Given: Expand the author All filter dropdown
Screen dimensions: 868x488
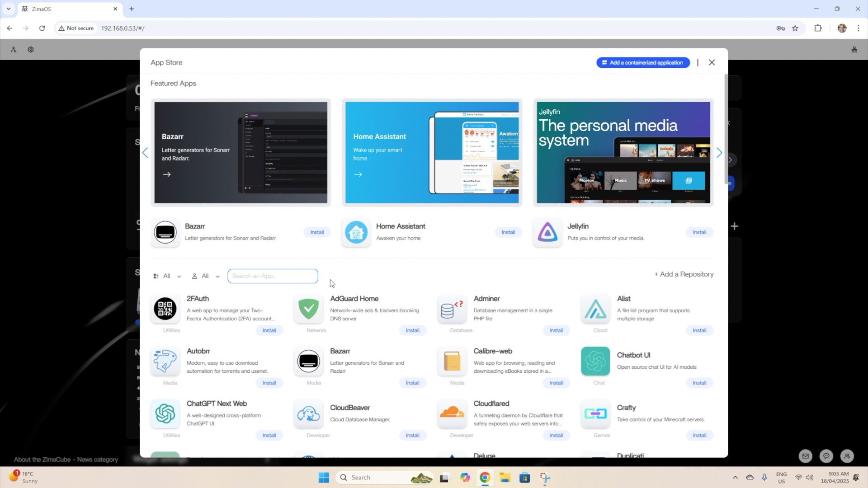Looking at the screenshot, I should 206,276.
